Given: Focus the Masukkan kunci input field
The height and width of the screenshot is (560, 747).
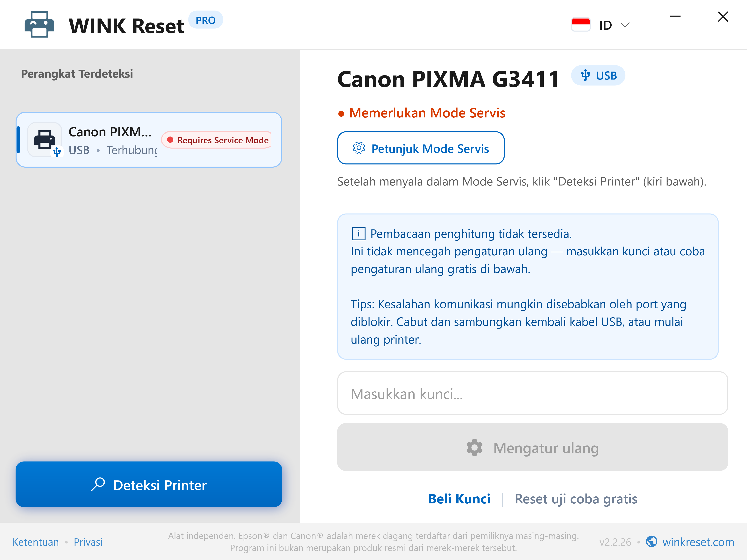Looking at the screenshot, I should [533, 393].
